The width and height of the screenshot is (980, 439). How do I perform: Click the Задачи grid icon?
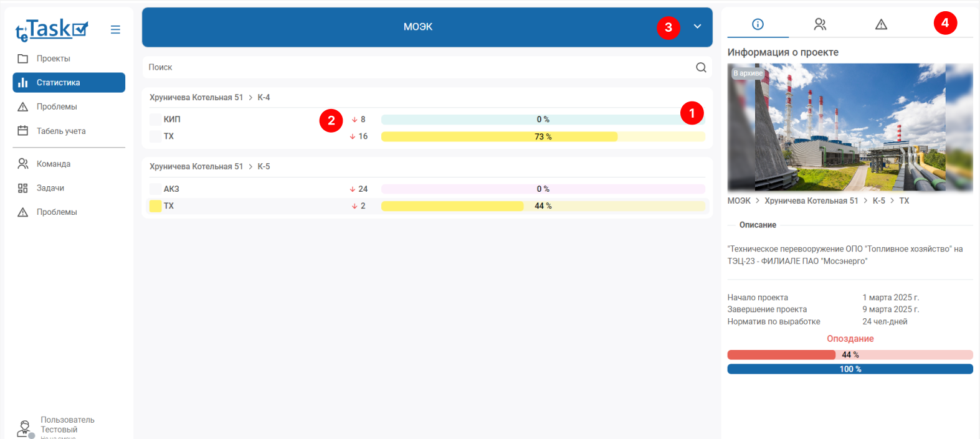(x=23, y=188)
